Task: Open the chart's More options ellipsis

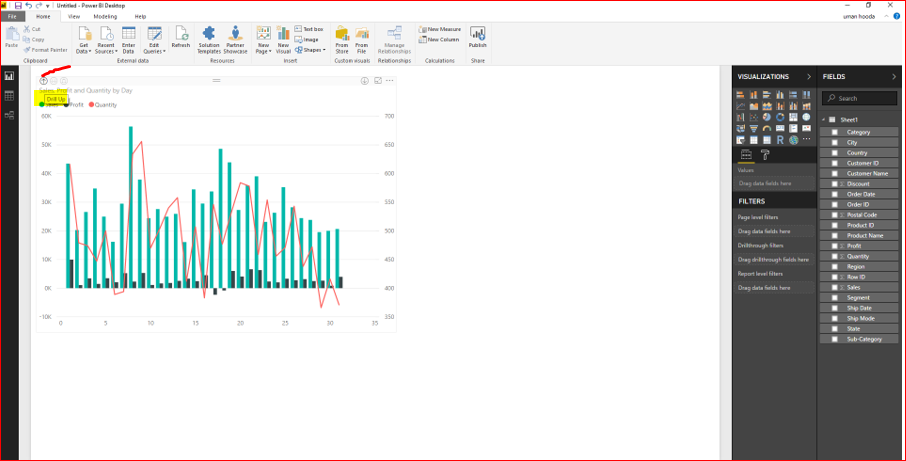Action: coord(390,81)
